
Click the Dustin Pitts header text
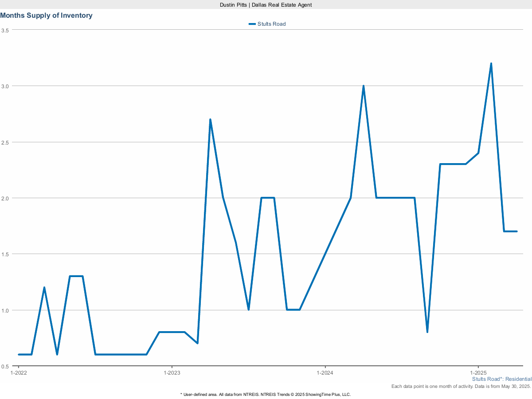tap(266, 4)
